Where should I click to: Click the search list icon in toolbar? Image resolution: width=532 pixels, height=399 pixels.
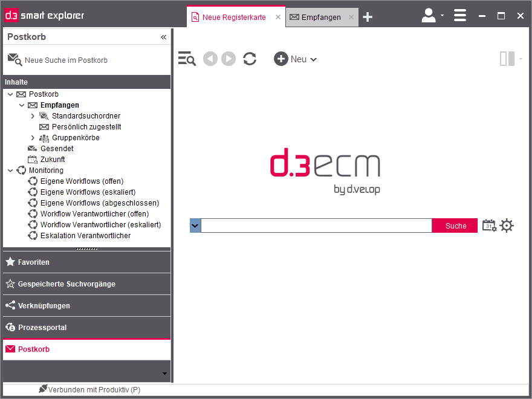click(x=187, y=59)
